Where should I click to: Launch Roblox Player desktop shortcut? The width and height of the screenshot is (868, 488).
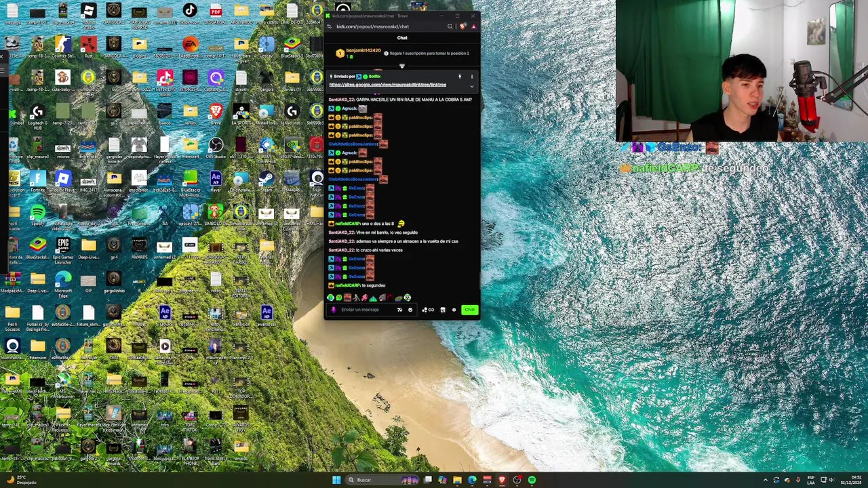(63, 182)
